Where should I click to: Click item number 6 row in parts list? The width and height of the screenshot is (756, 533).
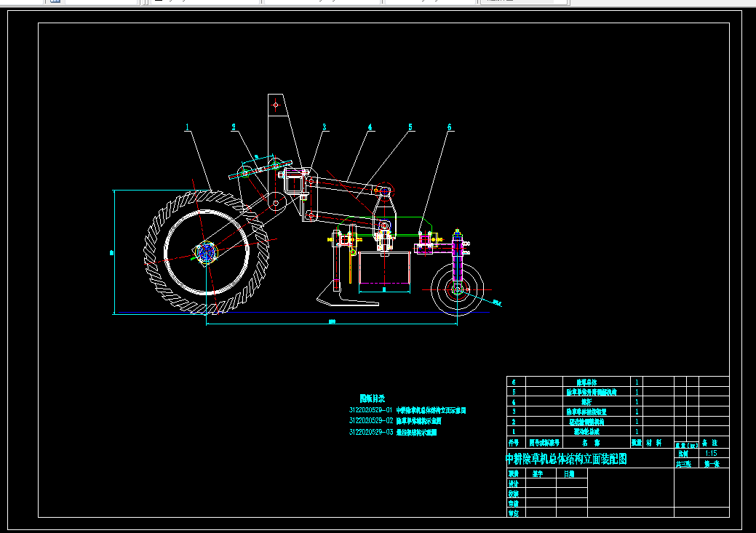click(x=515, y=382)
